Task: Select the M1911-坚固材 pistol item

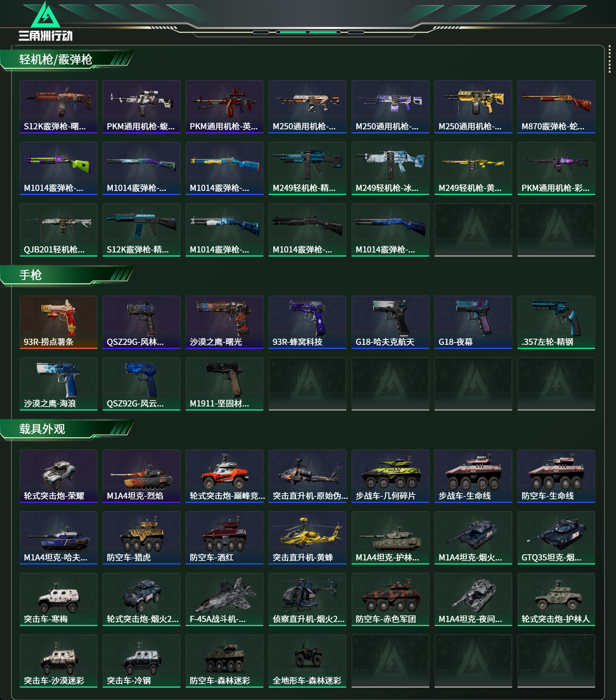Action: [x=225, y=384]
